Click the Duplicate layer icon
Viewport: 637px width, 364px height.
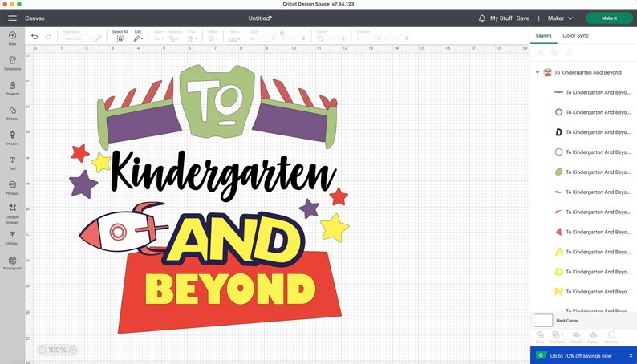[x=554, y=53]
